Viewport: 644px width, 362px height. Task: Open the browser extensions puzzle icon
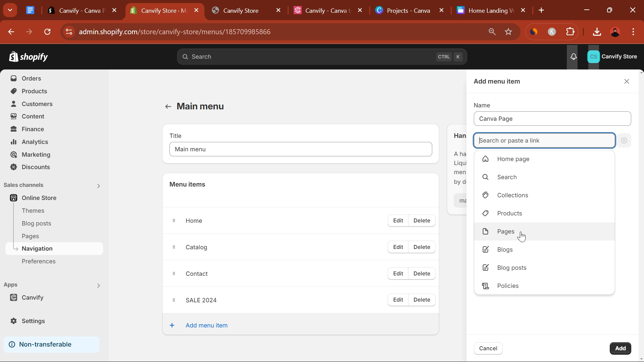point(570,32)
